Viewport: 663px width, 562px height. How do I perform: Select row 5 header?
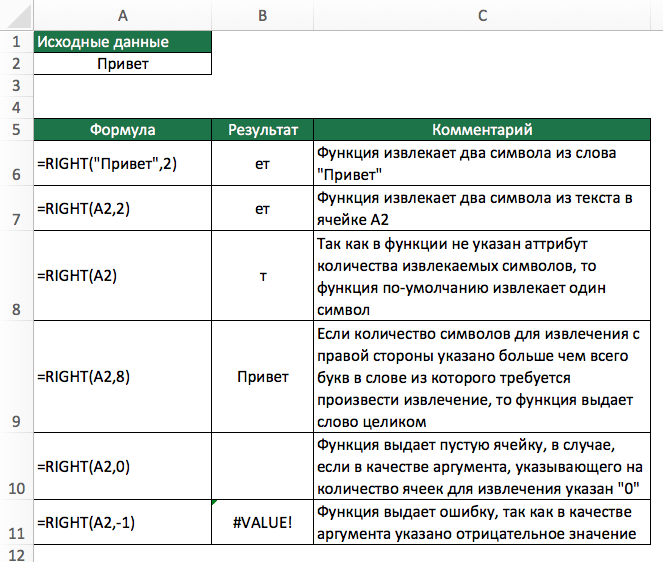[16, 129]
